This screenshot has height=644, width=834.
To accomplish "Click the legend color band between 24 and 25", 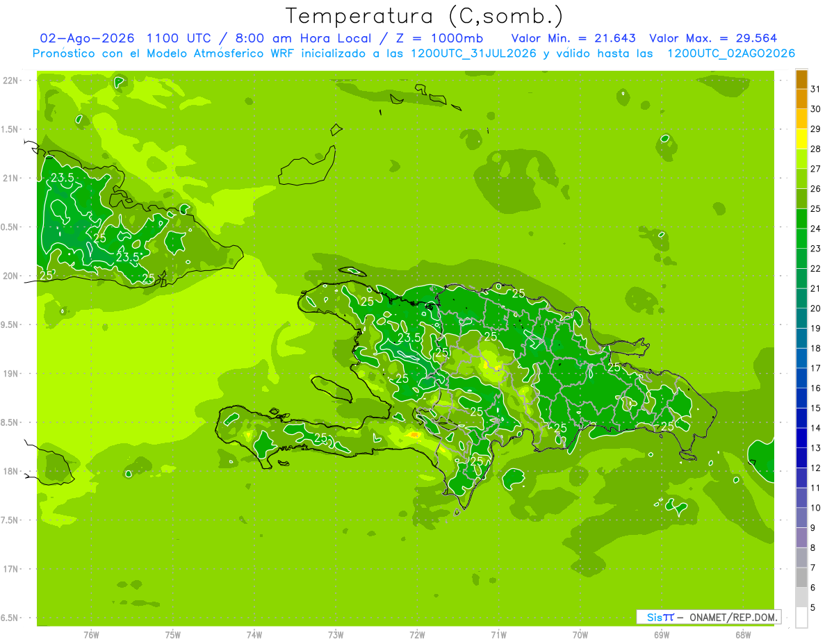I will [x=801, y=219].
